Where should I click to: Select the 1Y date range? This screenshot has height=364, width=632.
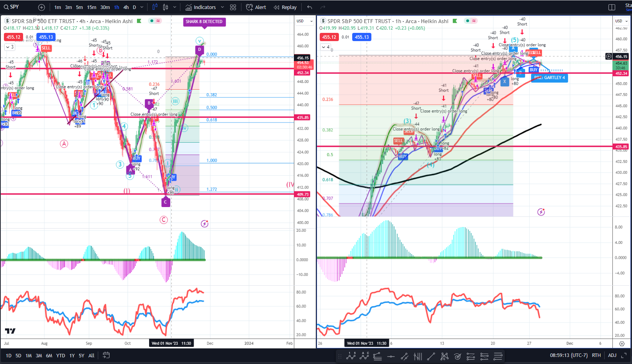(72, 356)
